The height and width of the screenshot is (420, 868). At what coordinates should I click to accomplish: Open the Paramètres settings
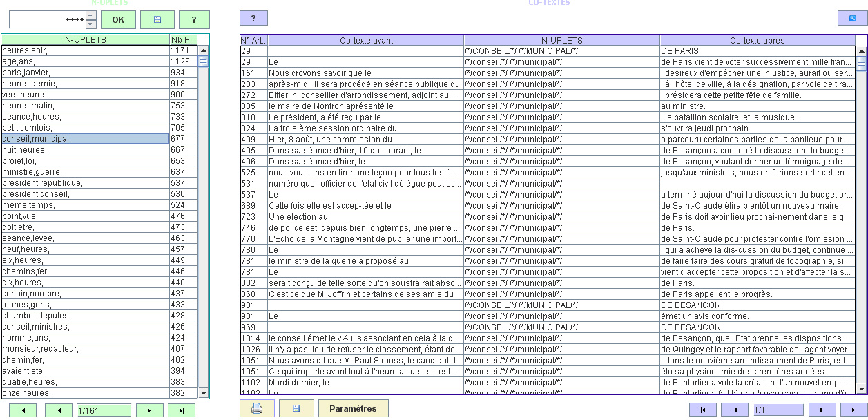pos(353,408)
